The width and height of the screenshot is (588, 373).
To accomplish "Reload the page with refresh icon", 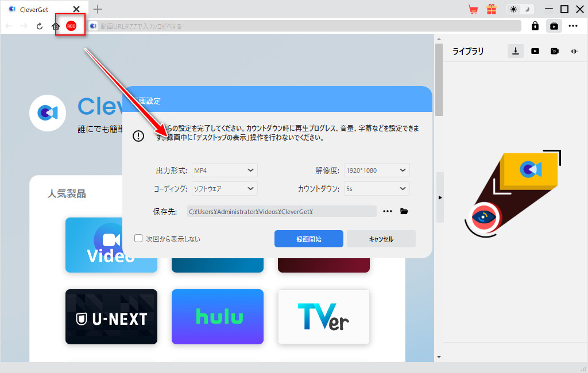I will (40, 26).
